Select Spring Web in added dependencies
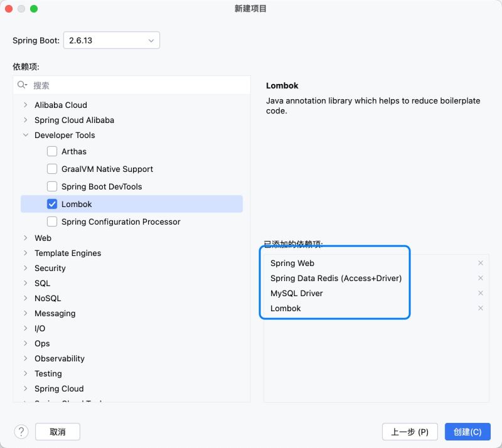Screen dimensions: 502x448 (292, 264)
